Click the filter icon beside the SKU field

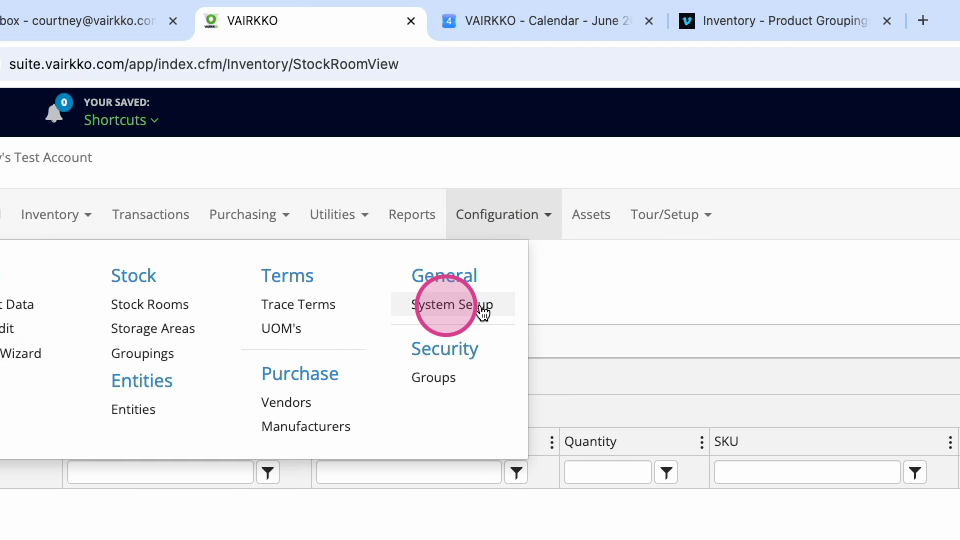(915, 473)
